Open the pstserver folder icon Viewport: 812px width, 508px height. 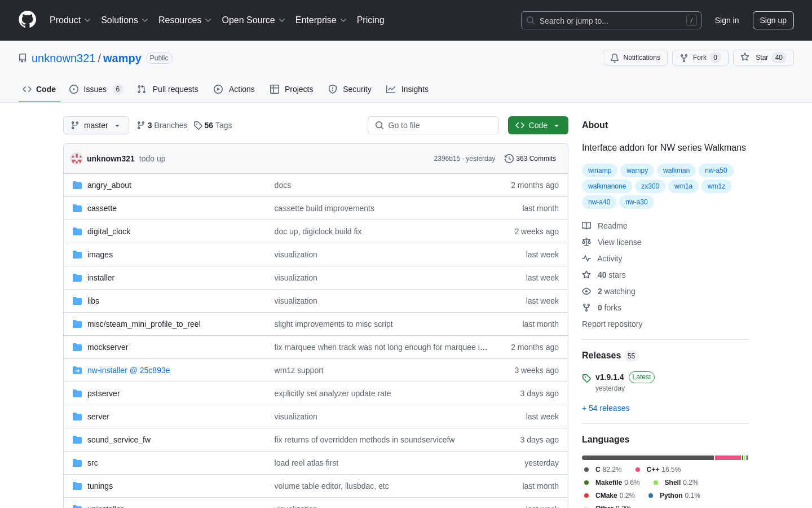click(x=77, y=393)
